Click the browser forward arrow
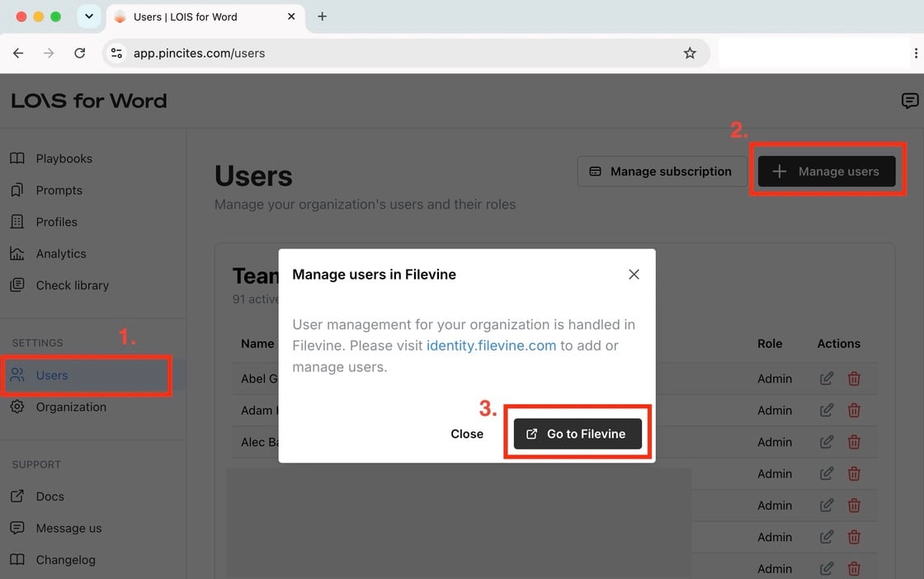Viewport: 924px width, 579px height. pyautogui.click(x=49, y=53)
